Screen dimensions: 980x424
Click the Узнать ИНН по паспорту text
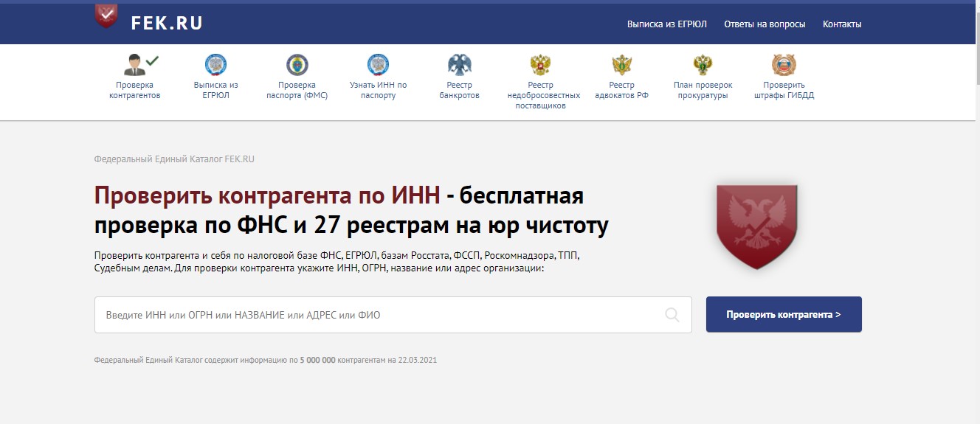click(378, 90)
